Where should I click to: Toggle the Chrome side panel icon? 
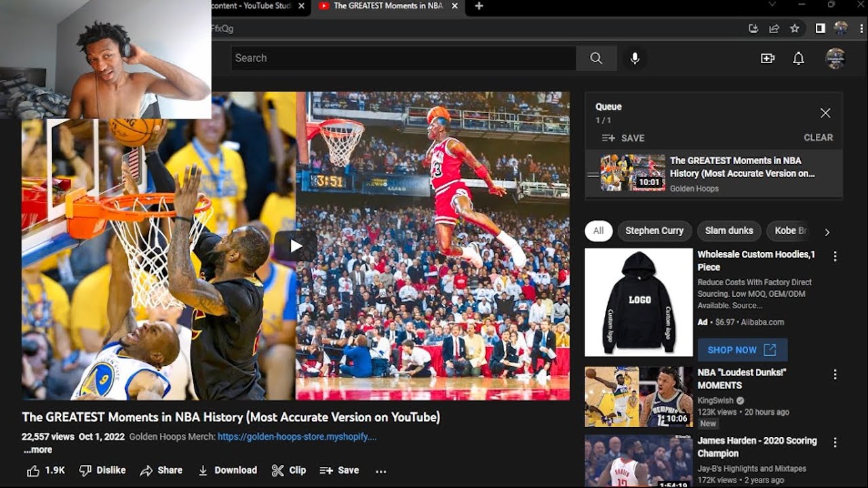point(820,28)
